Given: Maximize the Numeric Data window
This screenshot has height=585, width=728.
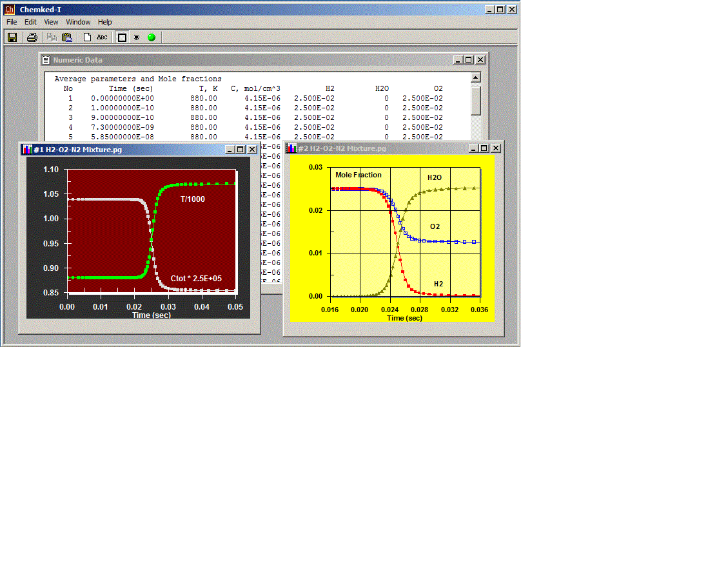Looking at the screenshot, I should click(x=469, y=60).
